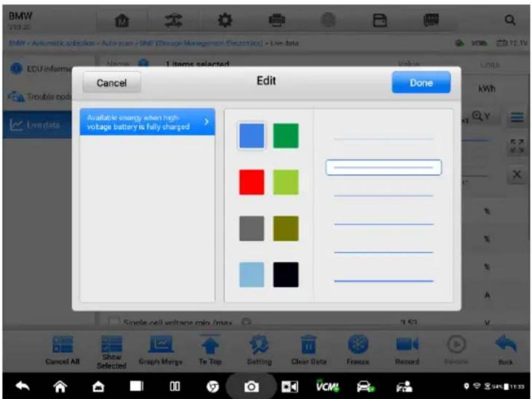
Task: Tap the search magnifier icon at top right
Action: 510,20
